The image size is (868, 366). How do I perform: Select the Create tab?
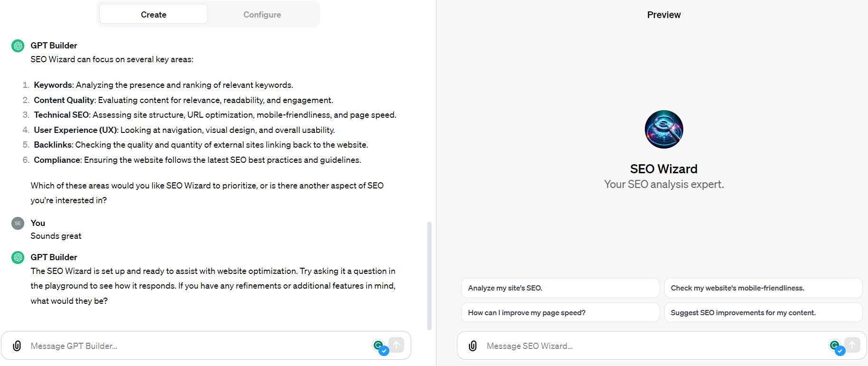pos(153,14)
